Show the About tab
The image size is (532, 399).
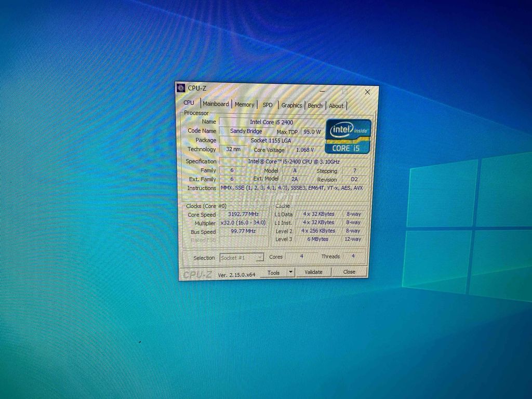tap(336, 106)
